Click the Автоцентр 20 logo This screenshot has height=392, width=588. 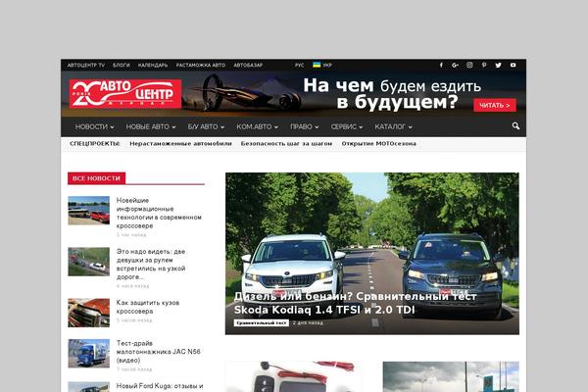(x=125, y=94)
